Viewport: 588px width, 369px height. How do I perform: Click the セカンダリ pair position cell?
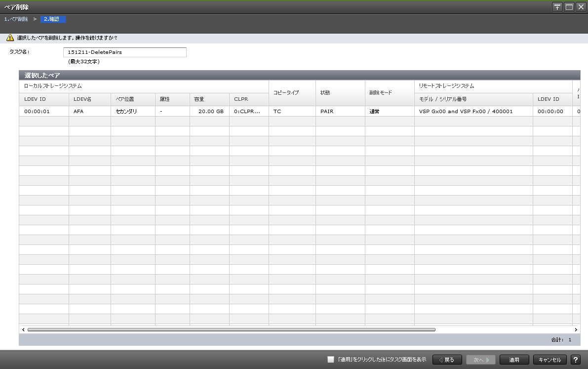(133, 111)
